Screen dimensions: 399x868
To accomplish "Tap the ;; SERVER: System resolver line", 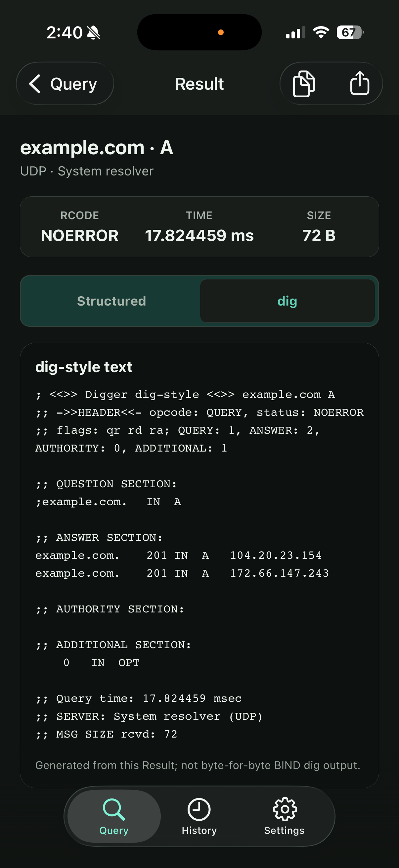I will tap(149, 716).
